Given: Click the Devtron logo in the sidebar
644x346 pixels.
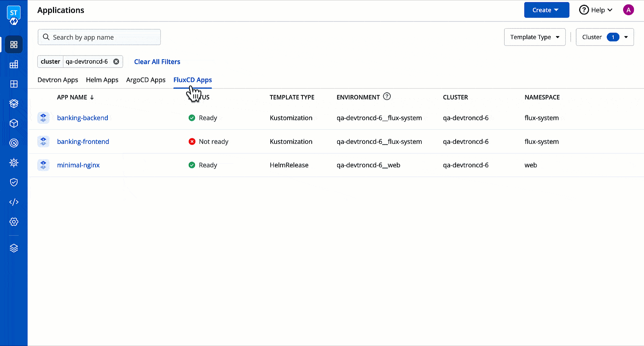Looking at the screenshot, I should click(14, 16).
